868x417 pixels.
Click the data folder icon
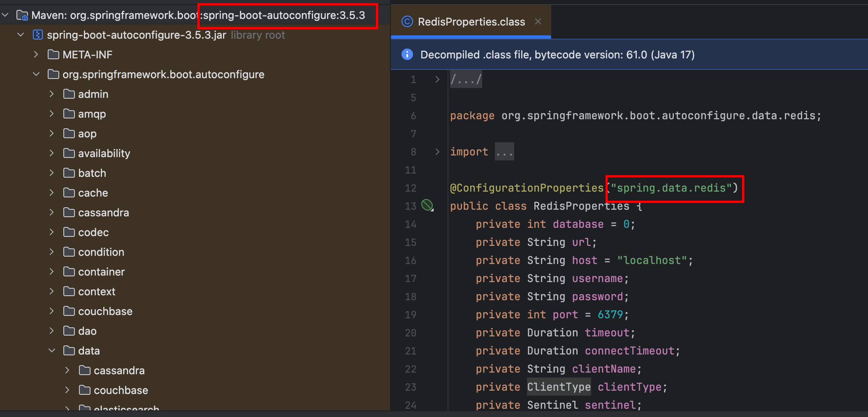click(69, 350)
